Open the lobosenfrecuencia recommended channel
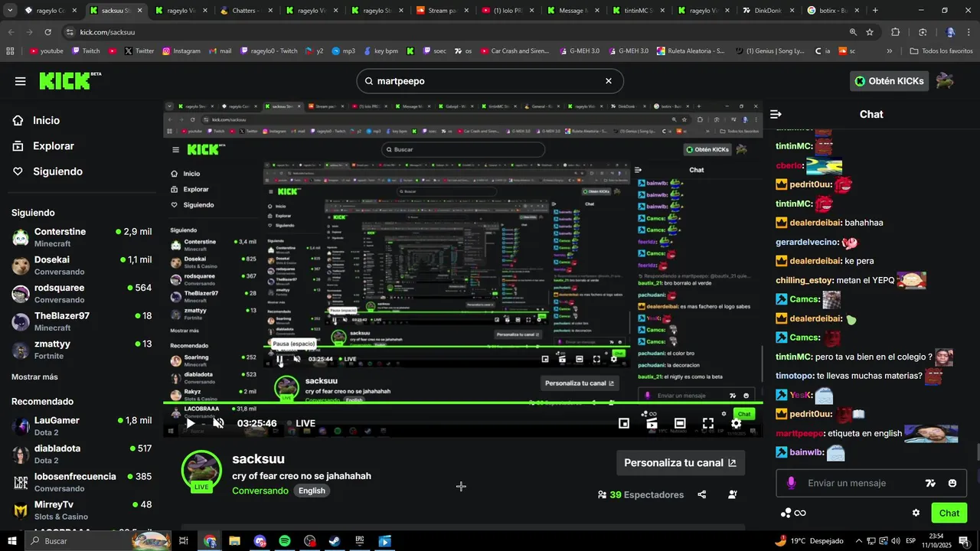980x551 pixels. click(81, 482)
